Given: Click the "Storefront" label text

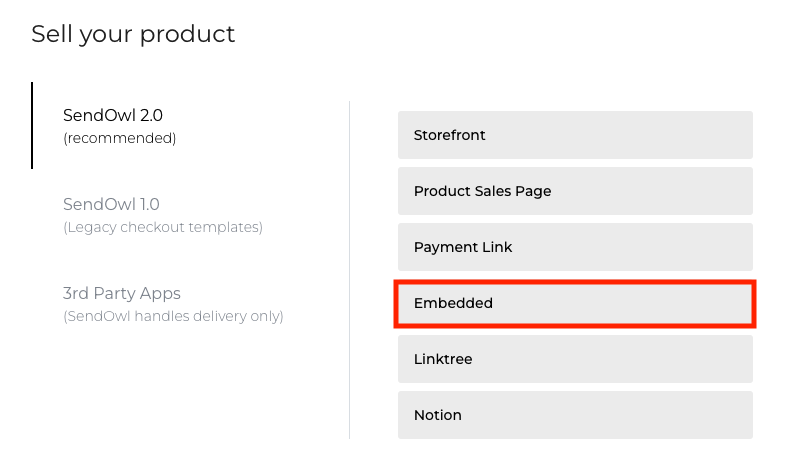Looking at the screenshot, I should pyautogui.click(x=449, y=135).
